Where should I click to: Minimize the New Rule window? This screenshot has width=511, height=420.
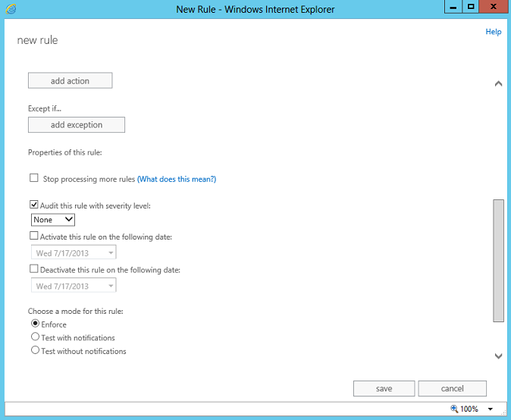point(453,7)
